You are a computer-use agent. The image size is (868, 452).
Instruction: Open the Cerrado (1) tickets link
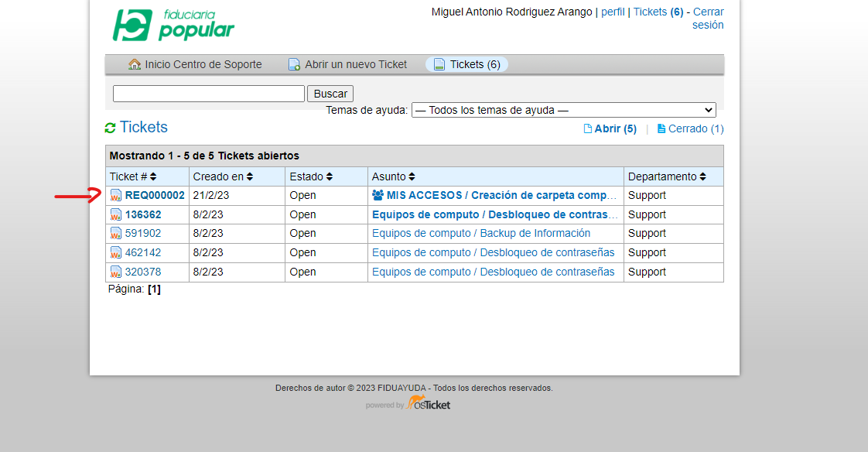pyautogui.click(x=690, y=128)
